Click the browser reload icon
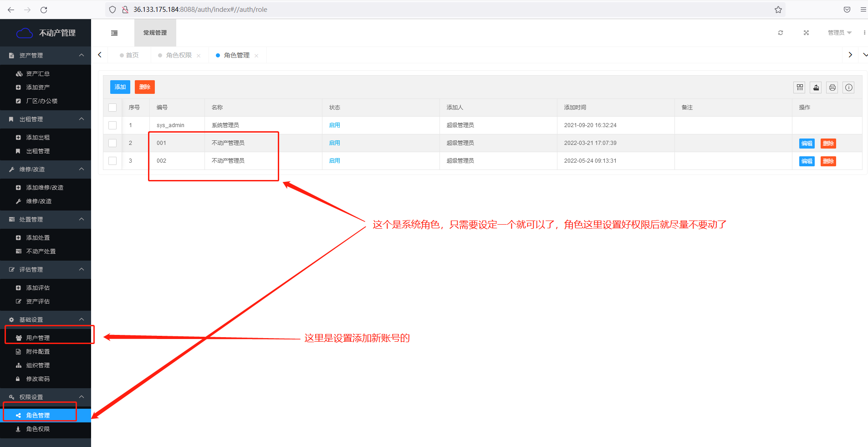This screenshot has width=868, height=447. pos(44,10)
